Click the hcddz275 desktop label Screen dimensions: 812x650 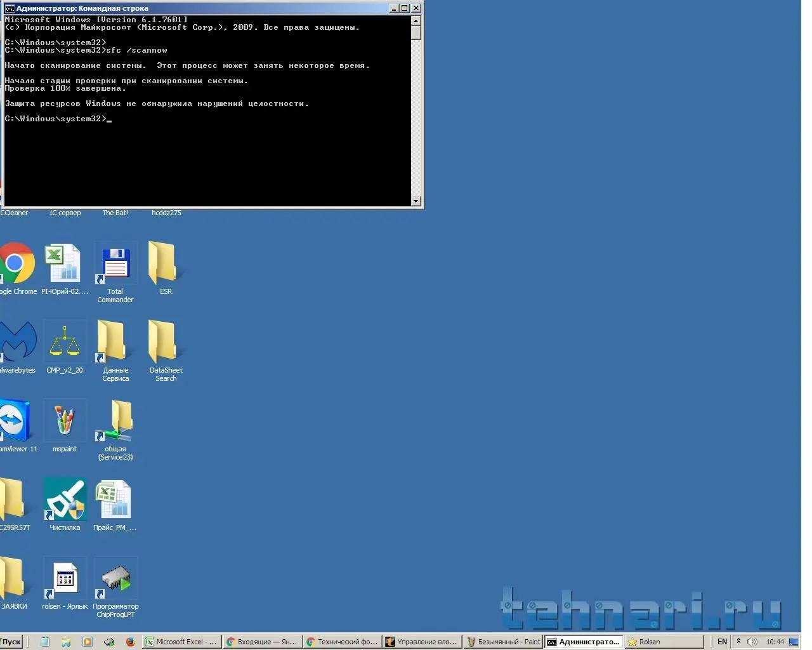point(166,213)
